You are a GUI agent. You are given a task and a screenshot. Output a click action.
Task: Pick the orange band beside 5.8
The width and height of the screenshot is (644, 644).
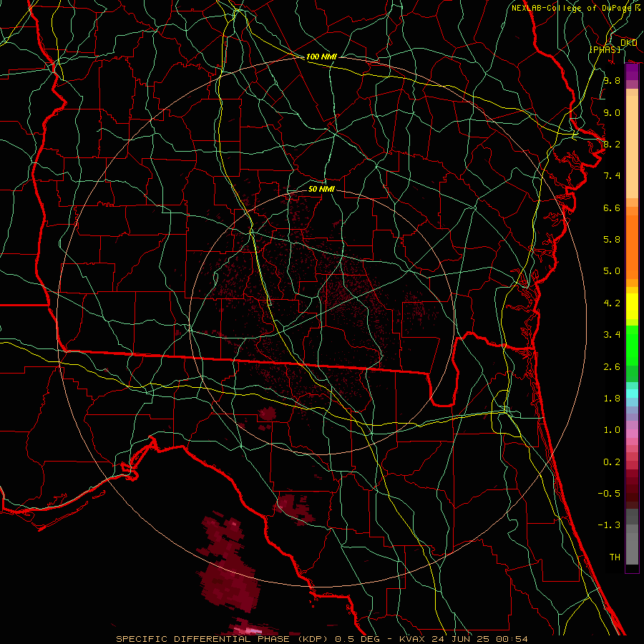(632, 248)
